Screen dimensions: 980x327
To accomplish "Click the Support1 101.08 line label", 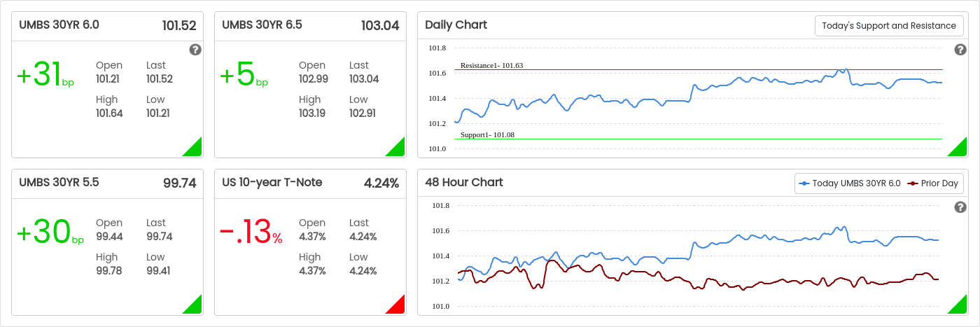I will (487, 134).
